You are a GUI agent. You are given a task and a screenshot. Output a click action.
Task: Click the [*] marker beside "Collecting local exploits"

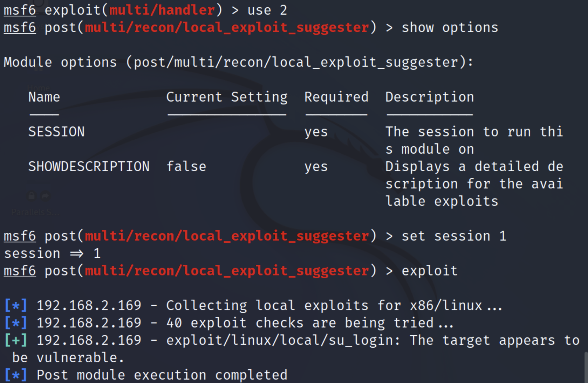coord(16,306)
